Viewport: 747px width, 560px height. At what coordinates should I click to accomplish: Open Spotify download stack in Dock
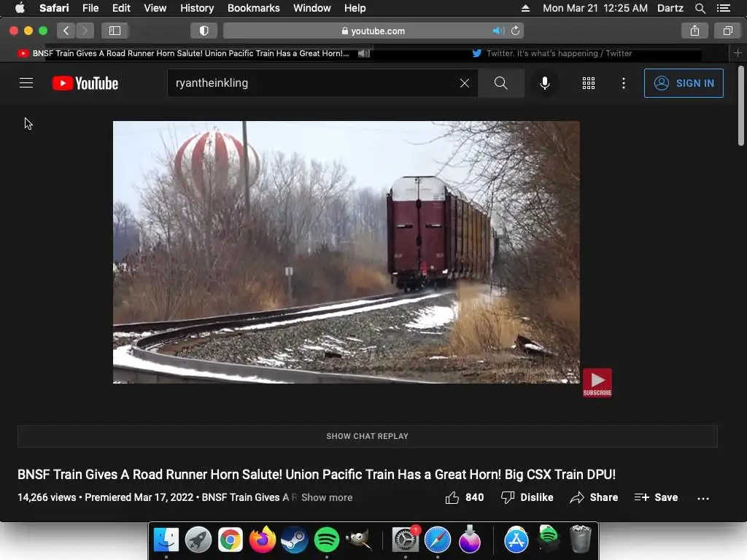pyautogui.click(x=549, y=539)
